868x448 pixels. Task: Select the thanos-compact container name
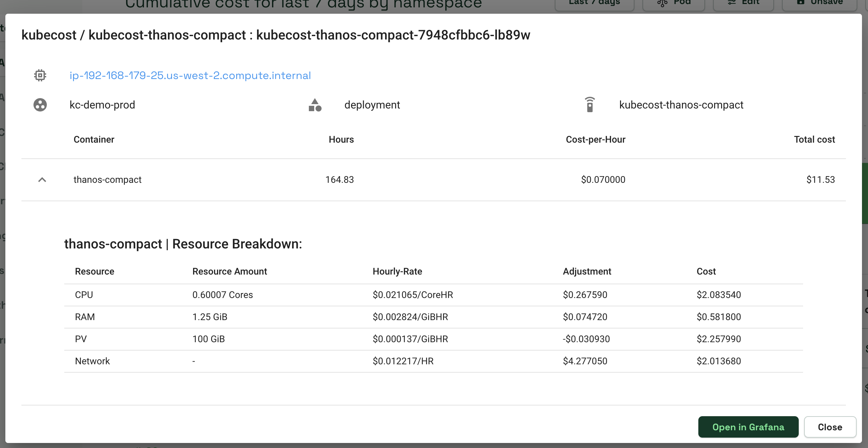click(x=107, y=180)
